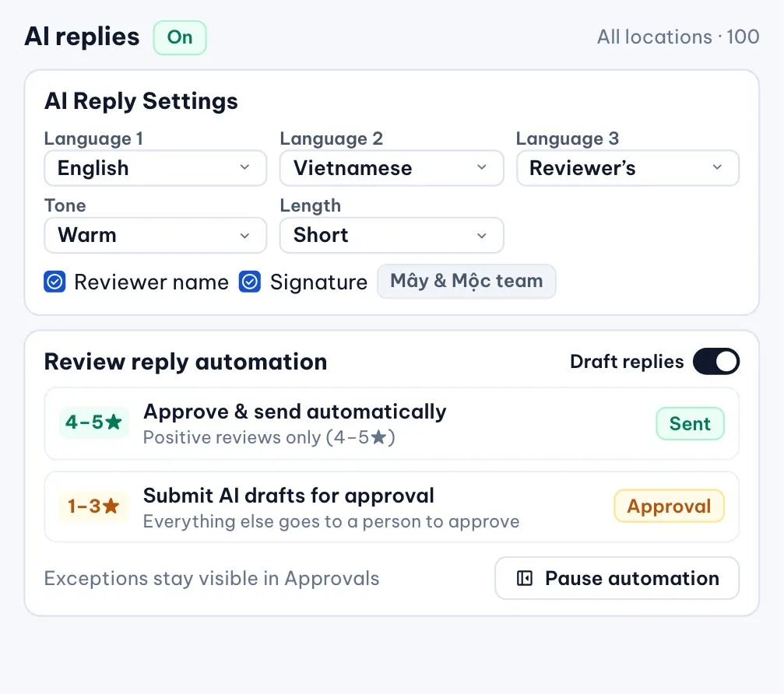Click the Approval status badge
Screen dimensions: 784x694
coord(669,506)
